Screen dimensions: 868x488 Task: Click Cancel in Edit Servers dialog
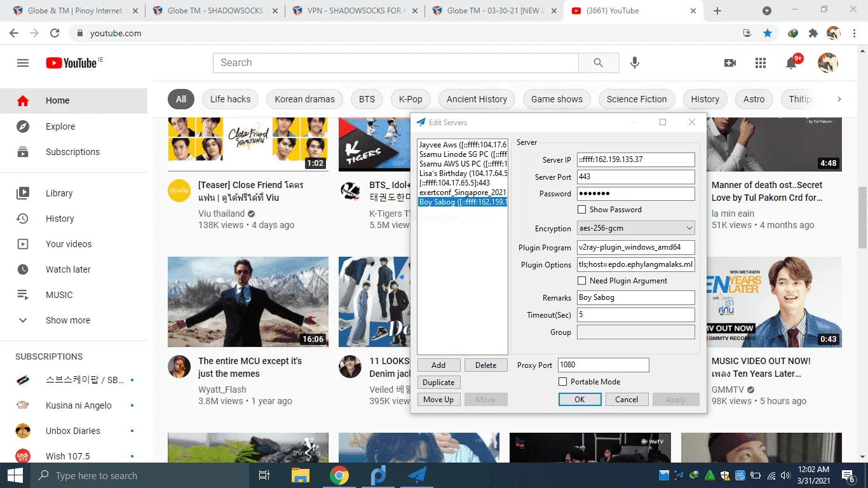(627, 400)
